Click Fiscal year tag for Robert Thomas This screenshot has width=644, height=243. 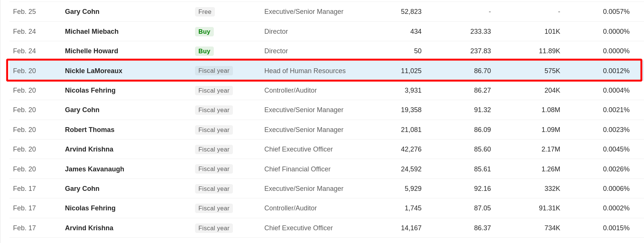(214, 130)
